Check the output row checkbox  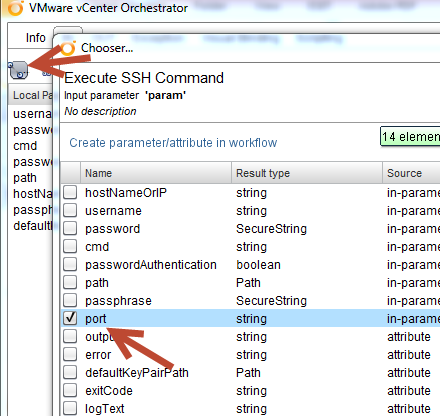[x=70, y=337]
